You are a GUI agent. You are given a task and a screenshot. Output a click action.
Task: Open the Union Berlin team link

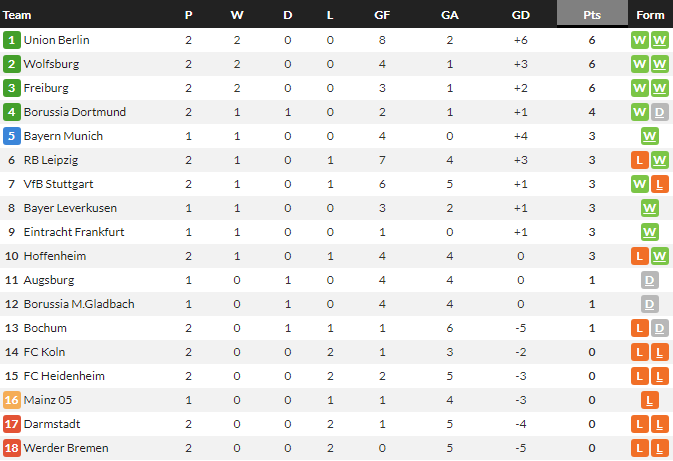point(56,40)
